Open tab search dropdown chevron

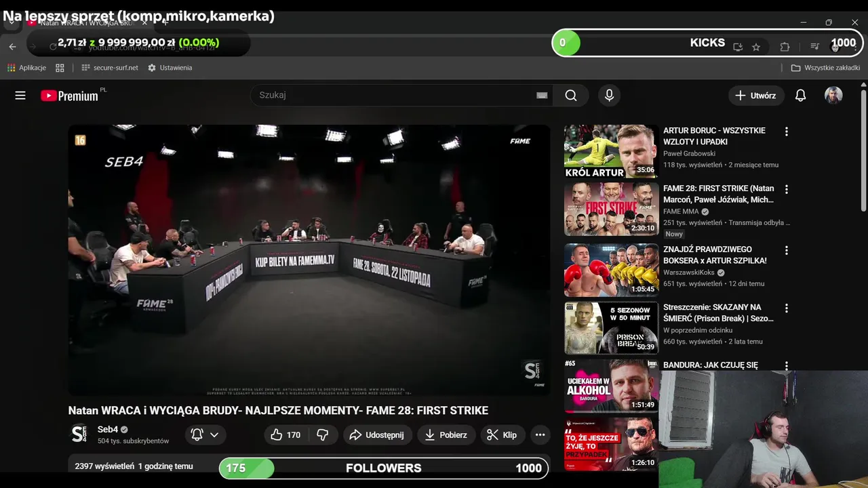[12, 22]
